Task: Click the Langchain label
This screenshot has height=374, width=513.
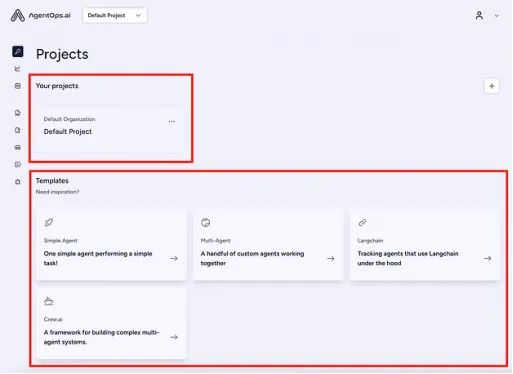Action: pyautogui.click(x=370, y=240)
